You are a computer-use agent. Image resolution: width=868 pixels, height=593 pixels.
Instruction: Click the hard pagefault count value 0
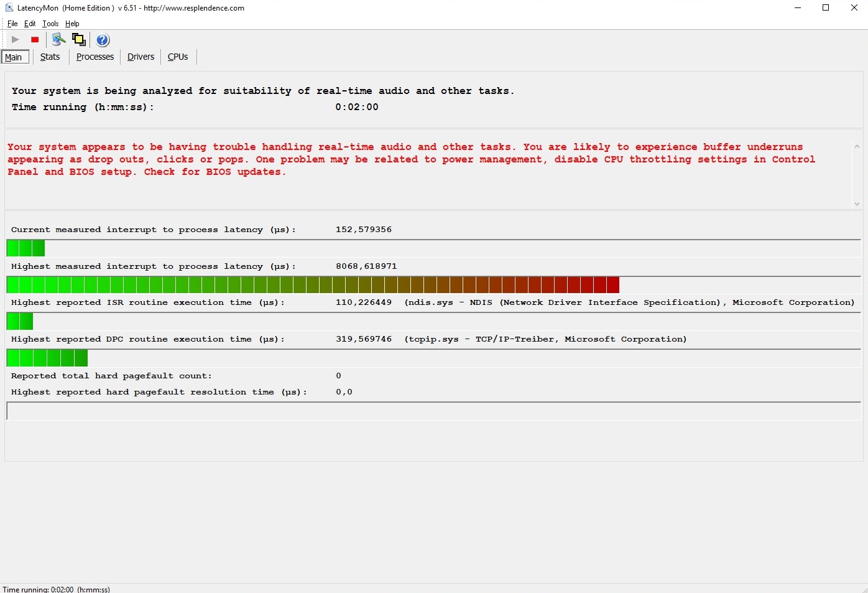tap(338, 376)
